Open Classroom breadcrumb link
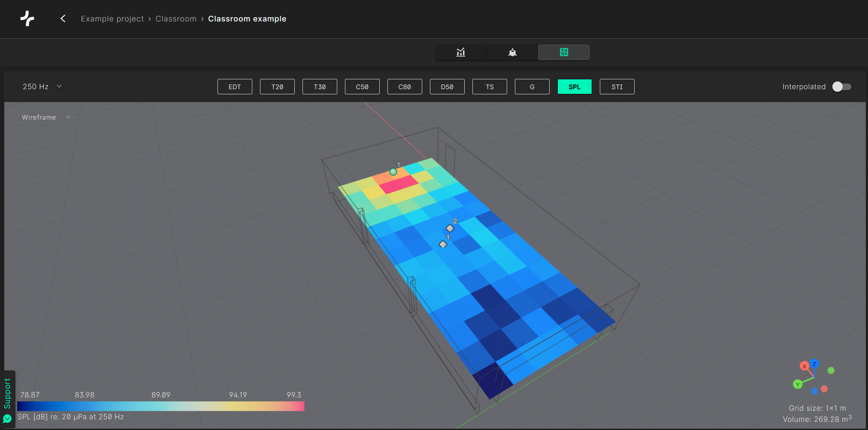This screenshot has width=868, height=430. [x=176, y=19]
